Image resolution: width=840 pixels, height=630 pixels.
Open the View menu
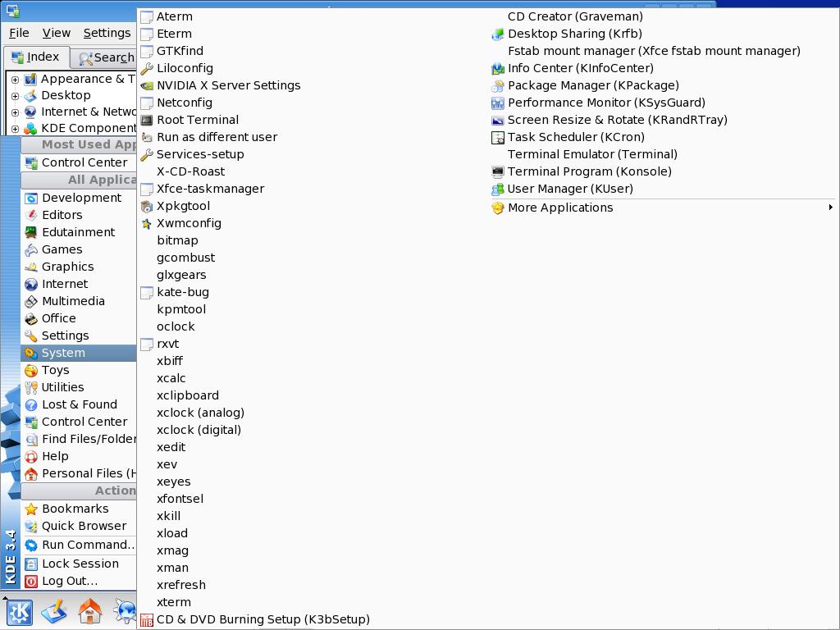(x=57, y=33)
